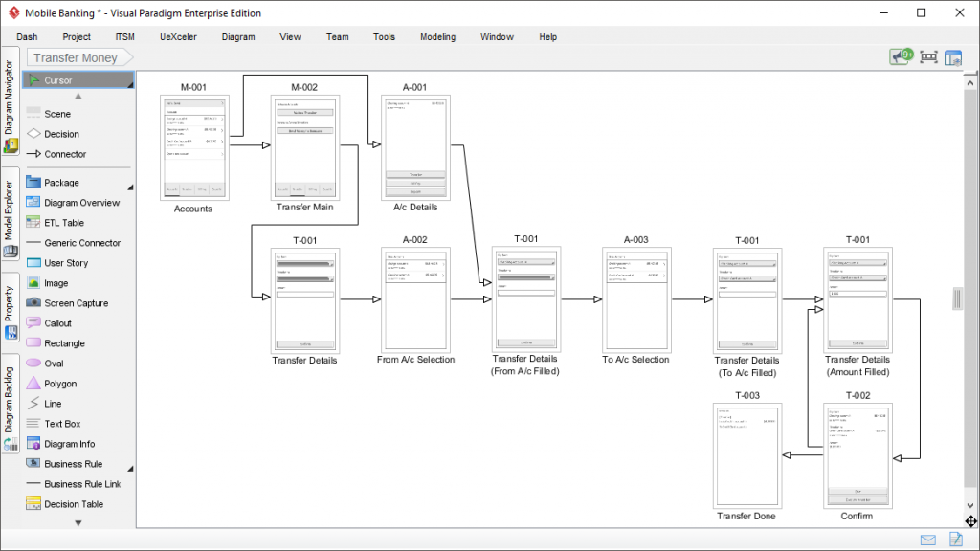
Task: Open the notifications megaphone icon
Action: tap(900, 56)
